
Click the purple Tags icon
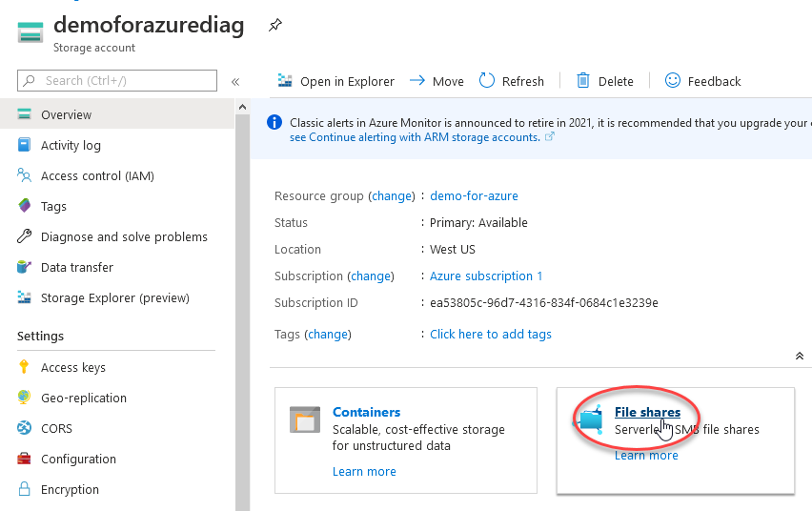tap(25, 205)
